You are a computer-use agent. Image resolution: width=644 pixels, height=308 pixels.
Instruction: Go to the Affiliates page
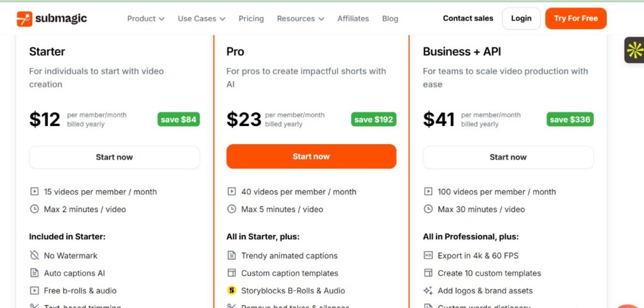pos(353,19)
